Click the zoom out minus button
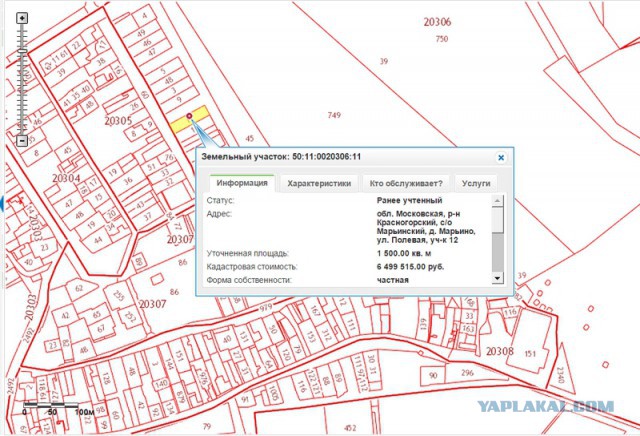 click(23, 141)
